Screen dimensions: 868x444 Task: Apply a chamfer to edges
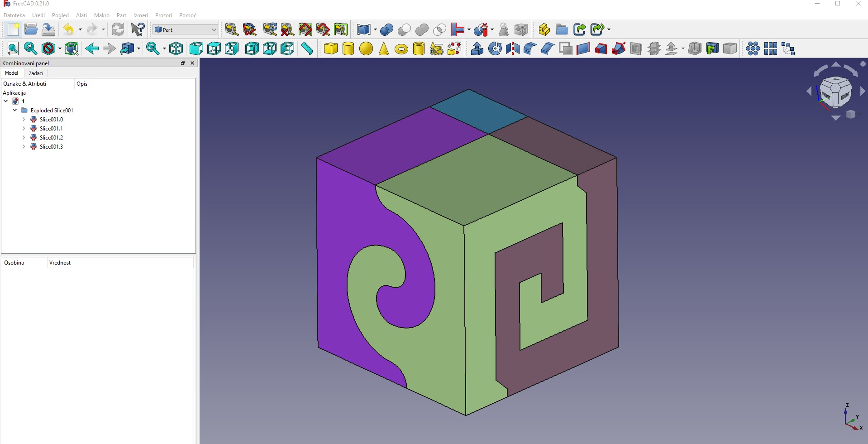pos(548,48)
